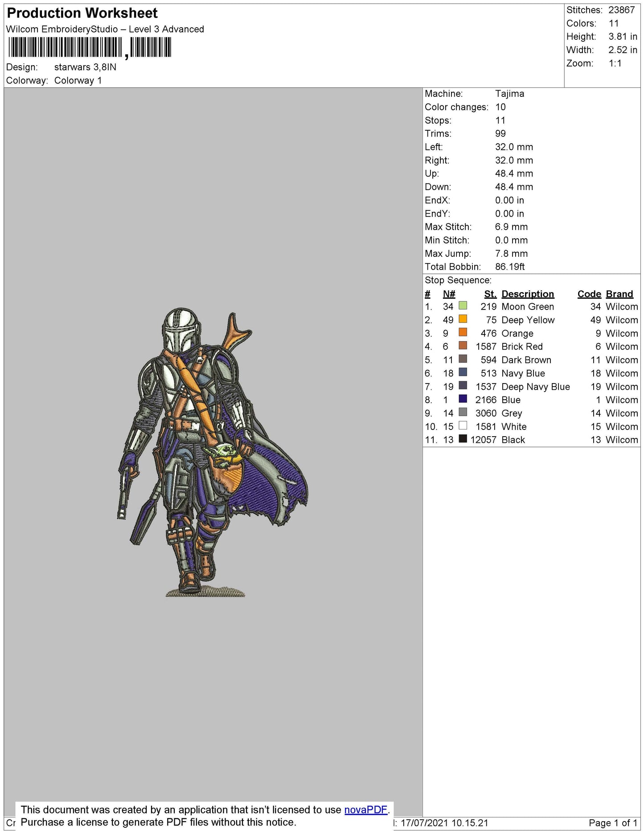
Task: Click the White thread color swatch
Action: (x=463, y=425)
